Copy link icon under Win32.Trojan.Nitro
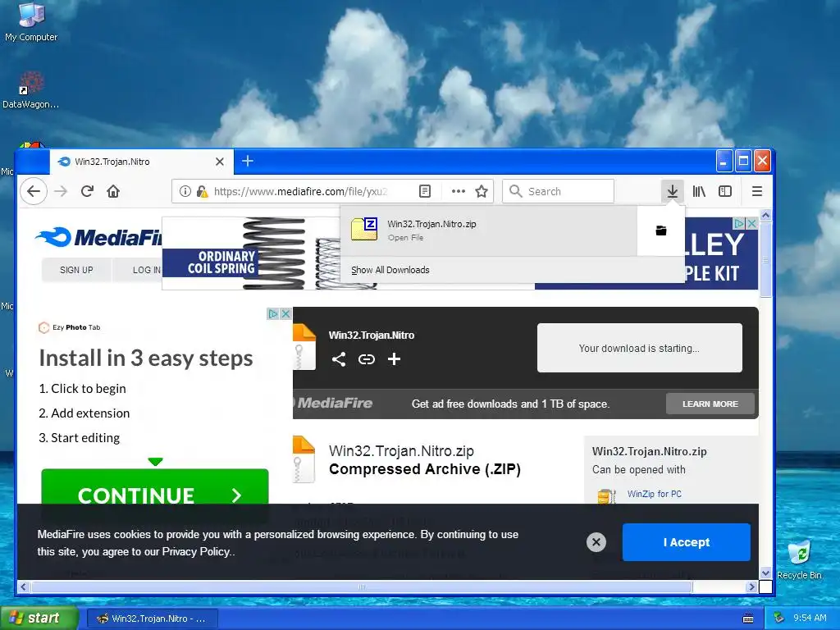Screen dimensions: 840x630 point(367,359)
